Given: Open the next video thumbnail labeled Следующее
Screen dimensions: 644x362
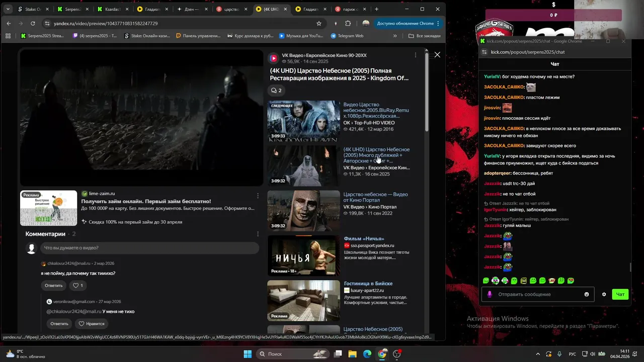Looking at the screenshot, I should pos(304,121).
